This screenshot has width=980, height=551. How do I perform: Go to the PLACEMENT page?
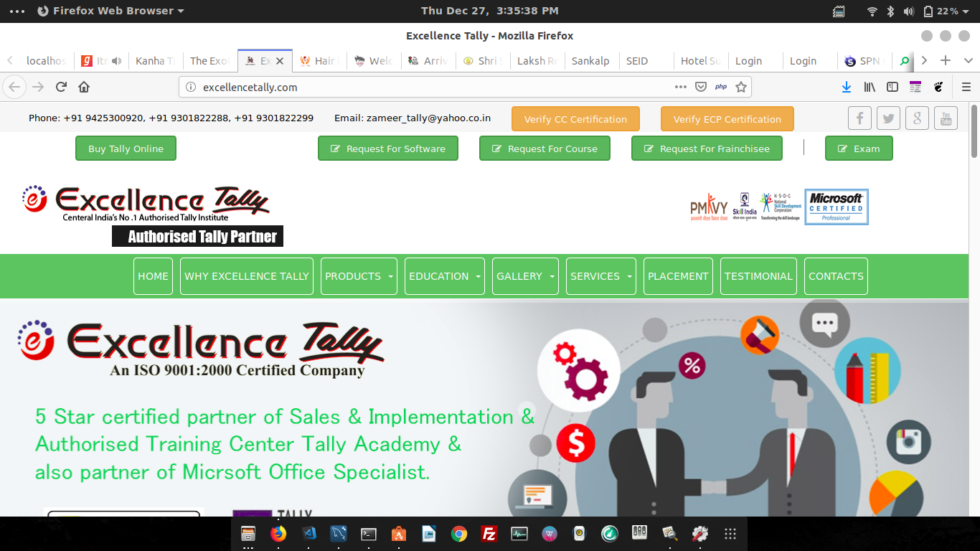pyautogui.click(x=678, y=276)
